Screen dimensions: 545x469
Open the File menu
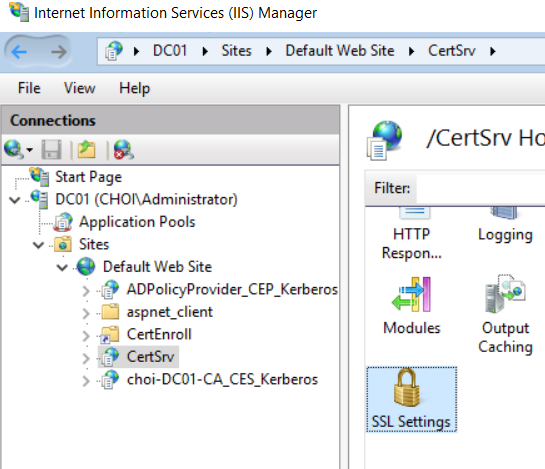click(x=29, y=88)
